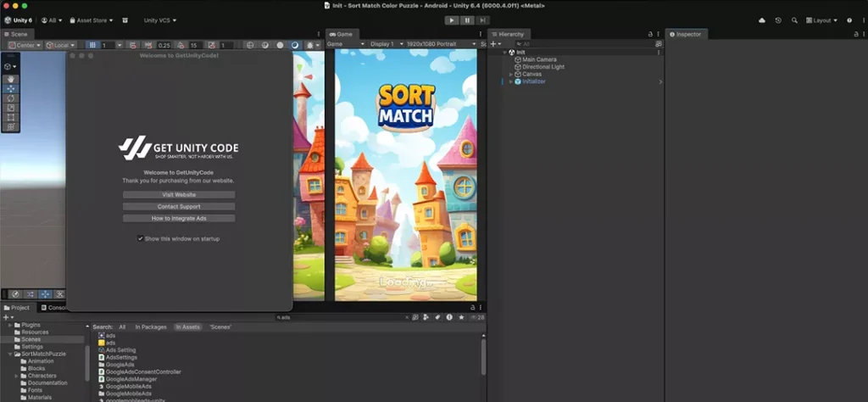The image size is (868, 402).
Task: Search by Type icon in Project
Action: 426,317
